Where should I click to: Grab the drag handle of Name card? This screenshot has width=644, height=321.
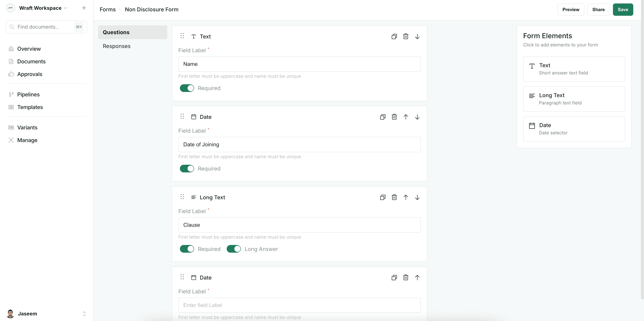click(x=182, y=36)
